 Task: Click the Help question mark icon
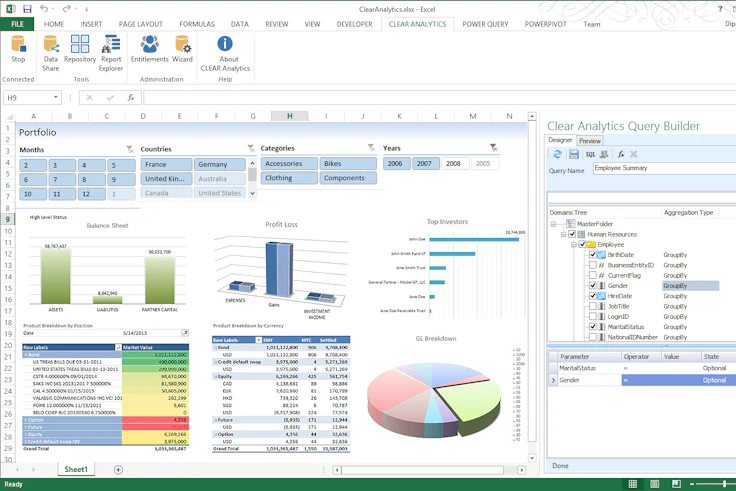click(720, 8)
